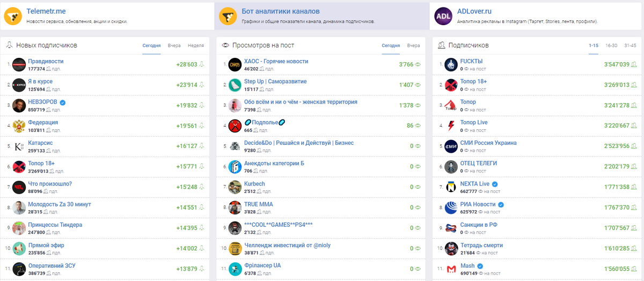This screenshot has height=281, width=644.
Task: Open the Правдивости channel link
Action: coord(46,61)
